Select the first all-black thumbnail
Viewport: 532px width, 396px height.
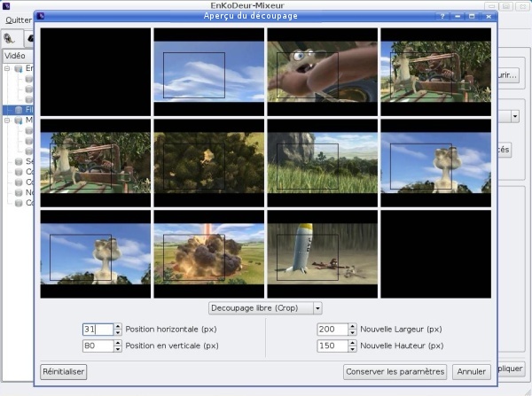pyautogui.click(x=96, y=72)
